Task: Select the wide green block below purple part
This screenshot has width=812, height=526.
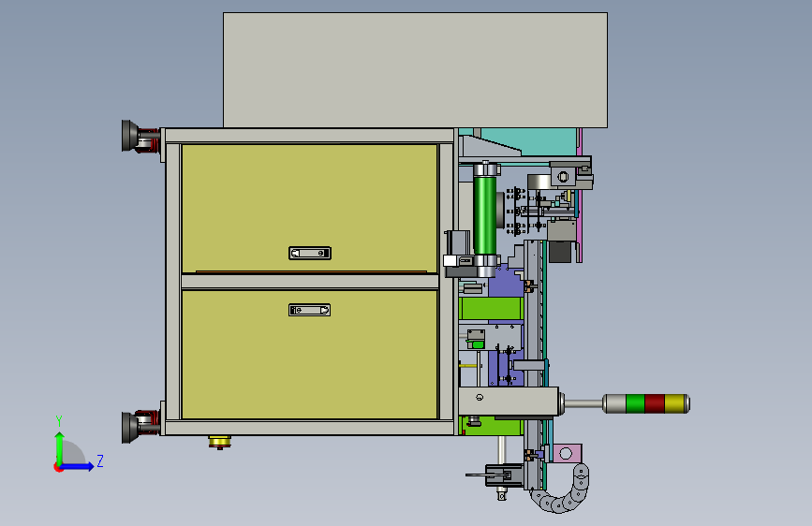Action: point(491,309)
